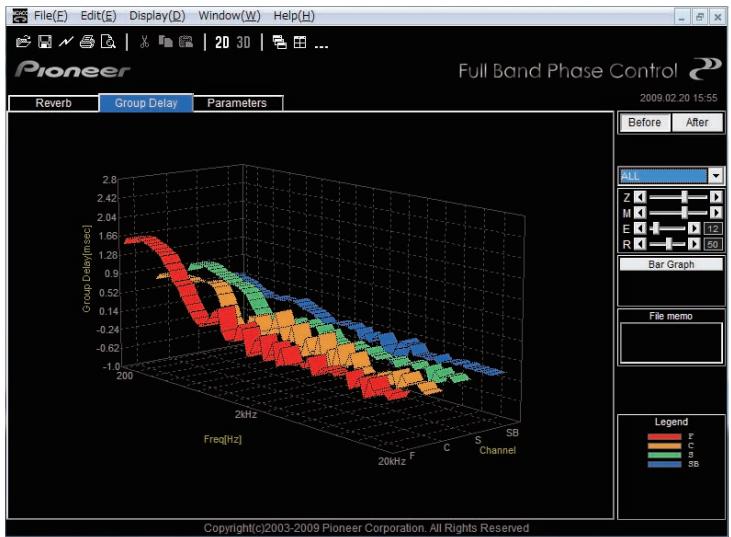
Task: Expand the ALL channel dropdown arrow
Action: tap(716, 176)
